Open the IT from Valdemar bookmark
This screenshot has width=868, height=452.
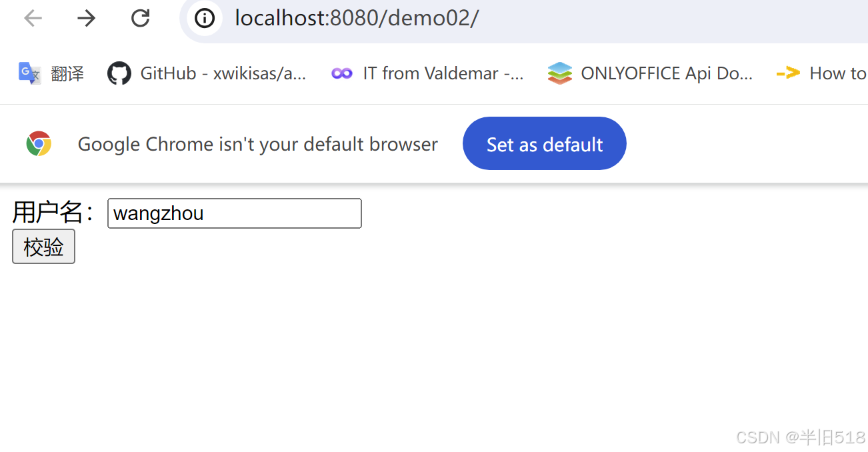(443, 73)
